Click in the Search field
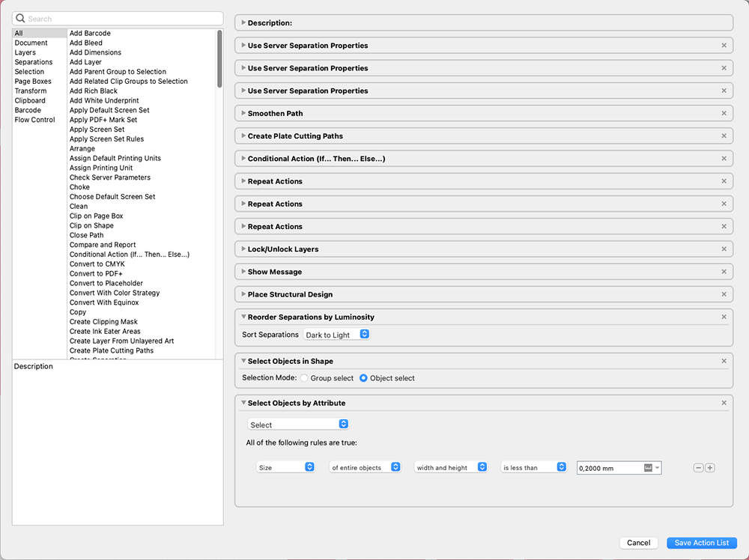 (120, 19)
